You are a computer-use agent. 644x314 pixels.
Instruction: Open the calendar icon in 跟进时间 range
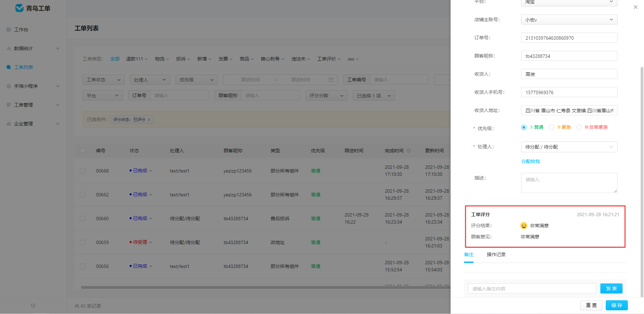click(x=331, y=80)
